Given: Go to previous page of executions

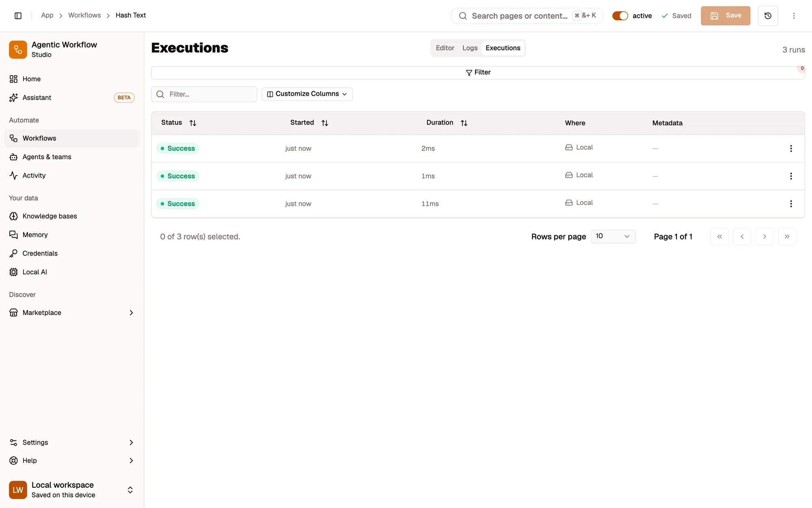Looking at the screenshot, I should point(742,237).
